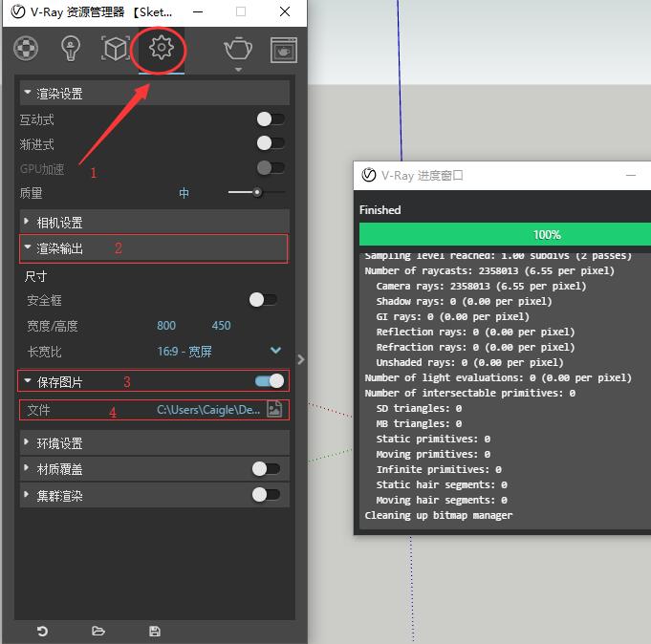This screenshot has height=644, width=651.
Task: Open the 长宽比 16:9 dropdown
Action: tap(219, 351)
